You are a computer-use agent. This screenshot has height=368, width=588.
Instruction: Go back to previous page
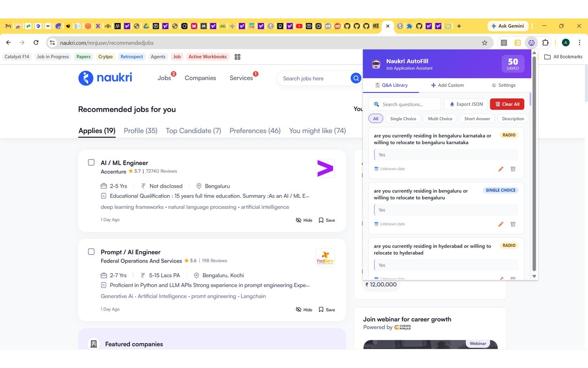tap(8, 43)
